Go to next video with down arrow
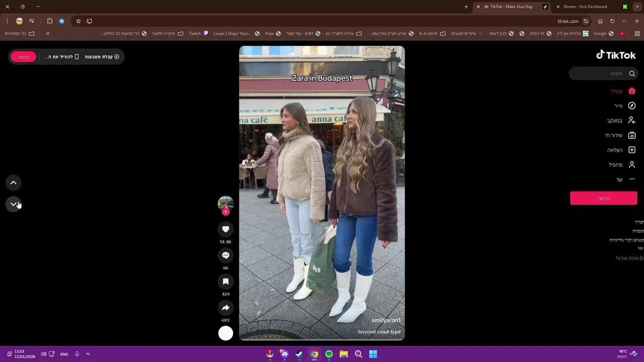Image resolution: width=644 pixels, height=362 pixels. pyautogui.click(x=14, y=204)
